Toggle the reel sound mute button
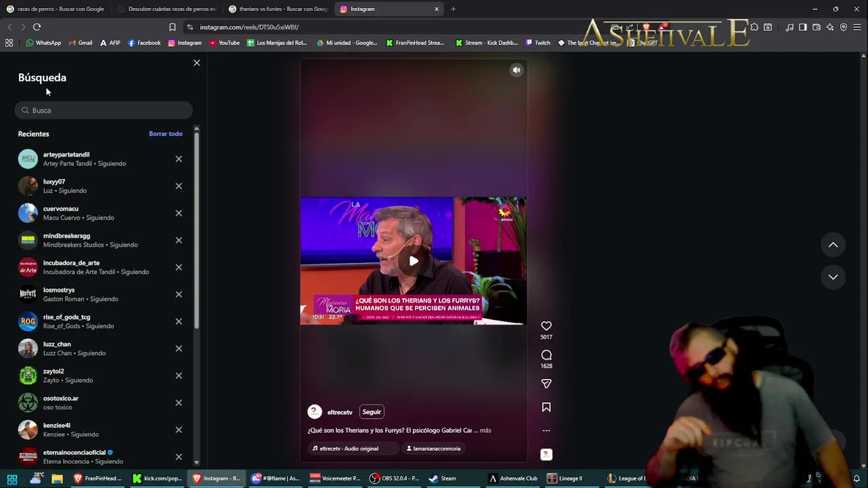 click(x=517, y=70)
